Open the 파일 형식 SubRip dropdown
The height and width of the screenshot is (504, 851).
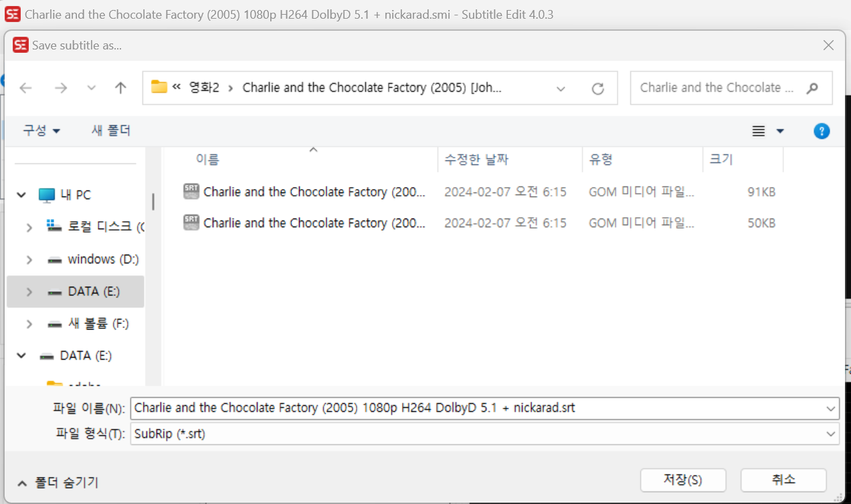(485, 434)
